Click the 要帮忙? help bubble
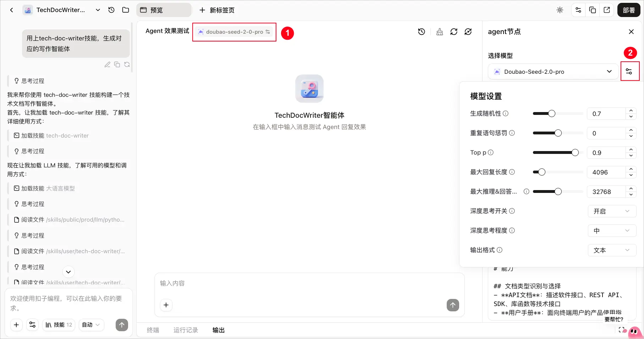Screen dimensions: 644x339 coord(614,319)
